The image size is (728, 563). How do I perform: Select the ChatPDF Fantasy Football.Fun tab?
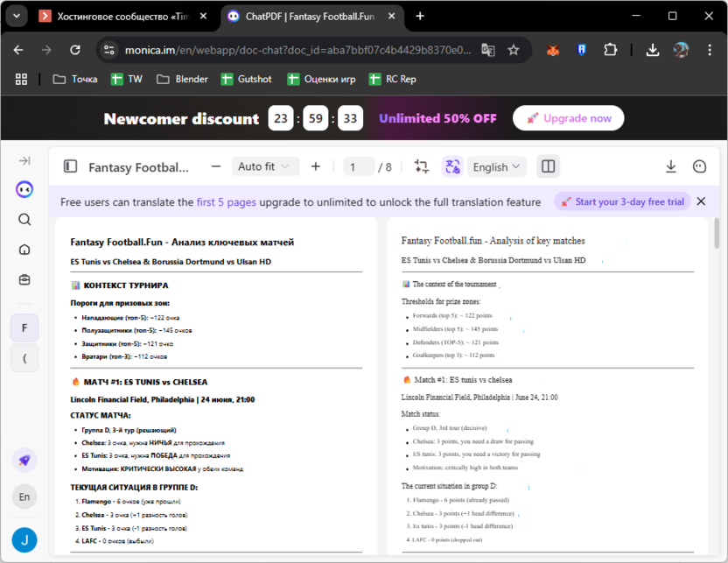[310, 17]
